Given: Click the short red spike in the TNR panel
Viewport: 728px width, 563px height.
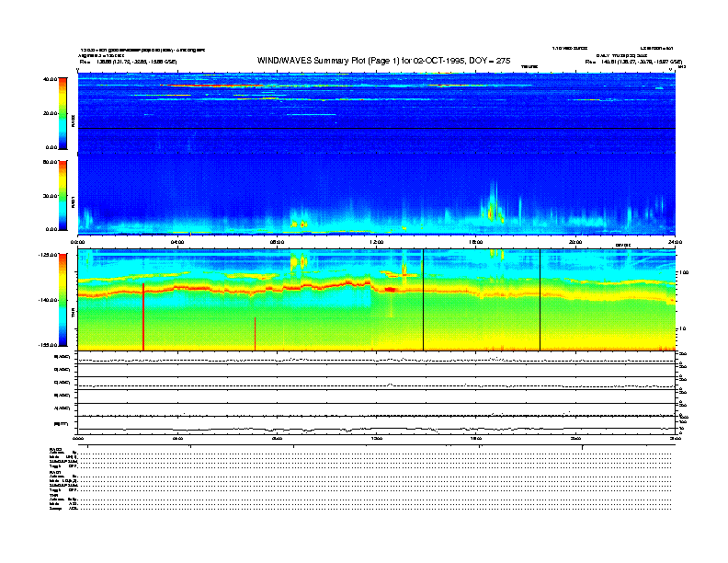Looking at the screenshot, I should [255, 334].
